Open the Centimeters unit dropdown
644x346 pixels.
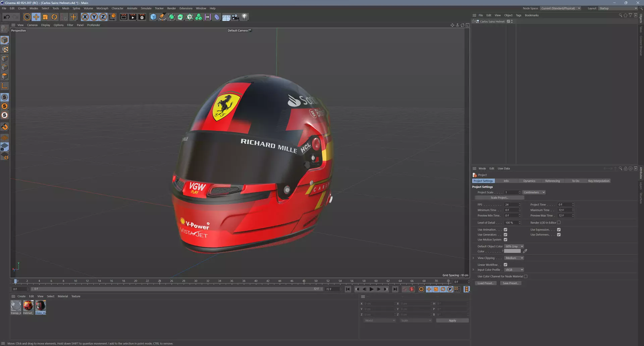[534, 192]
